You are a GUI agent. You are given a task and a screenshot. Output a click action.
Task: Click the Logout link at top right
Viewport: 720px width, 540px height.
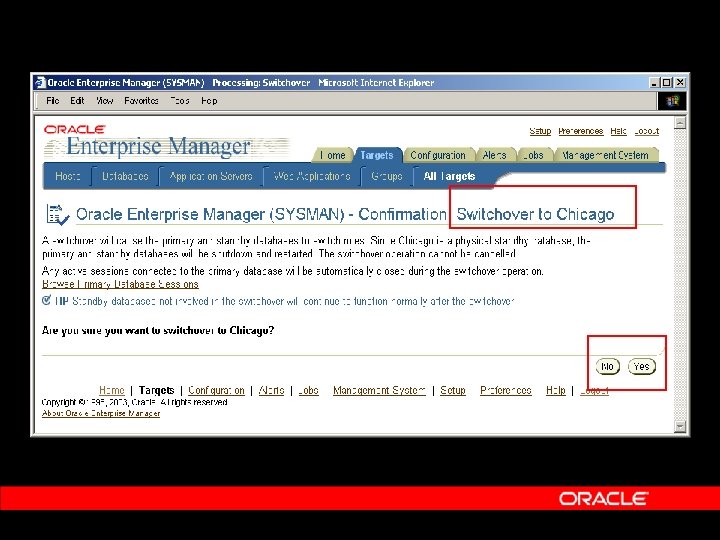(x=647, y=131)
